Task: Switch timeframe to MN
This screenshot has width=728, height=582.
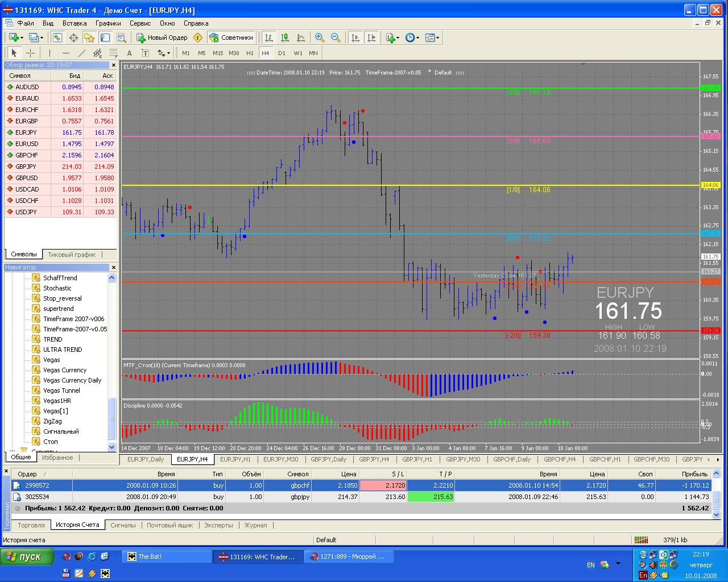Action: tap(313, 53)
